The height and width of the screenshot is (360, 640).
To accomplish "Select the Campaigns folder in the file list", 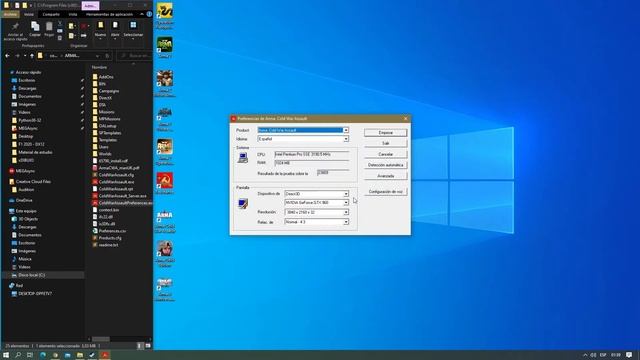I will tap(109, 91).
